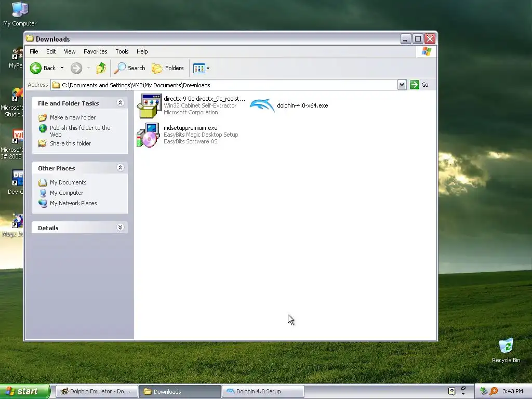Click the help question mark tray icon
Image resolution: width=532 pixels, height=399 pixels.
pos(451,391)
